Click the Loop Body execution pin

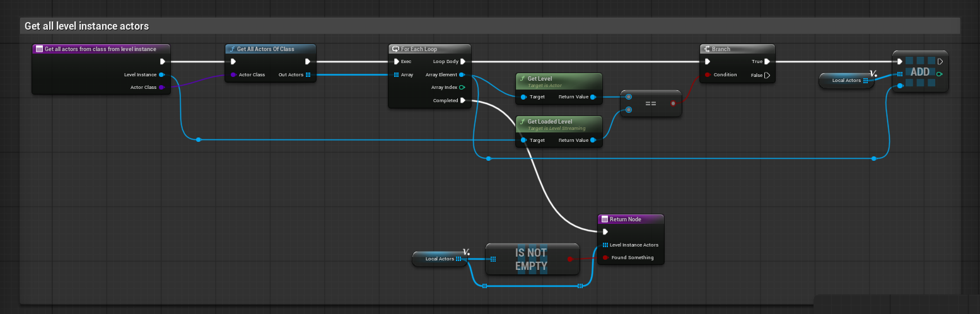point(463,62)
